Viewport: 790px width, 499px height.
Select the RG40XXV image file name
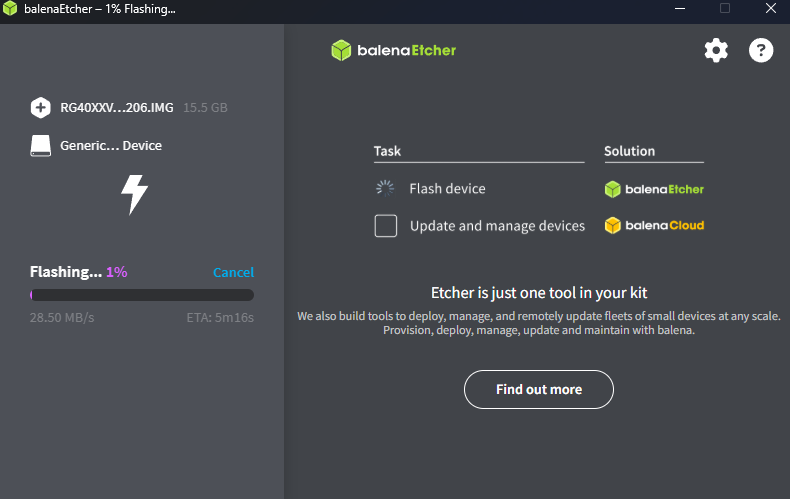(x=117, y=107)
